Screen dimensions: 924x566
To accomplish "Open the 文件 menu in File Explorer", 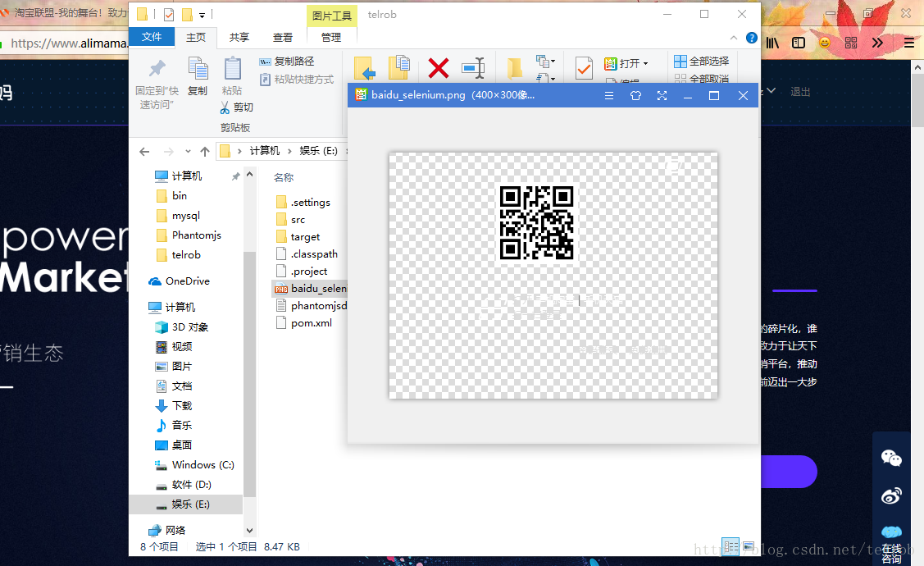I will (152, 37).
